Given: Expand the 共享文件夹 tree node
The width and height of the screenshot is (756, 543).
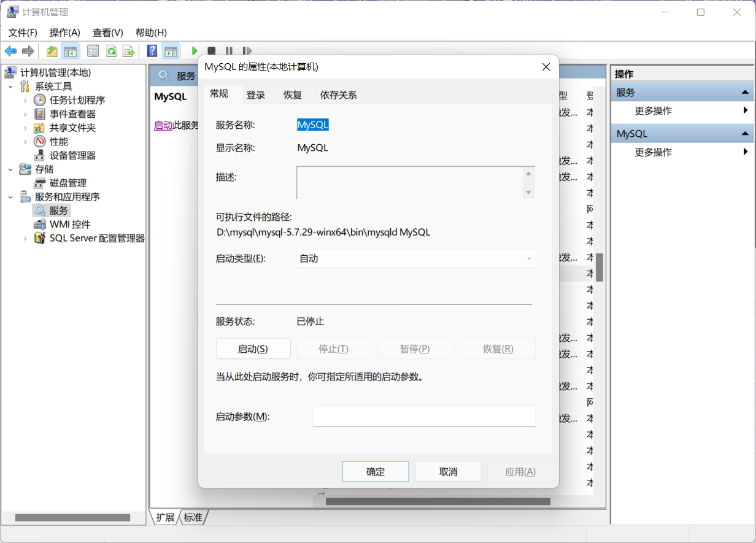Looking at the screenshot, I should pyautogui.click(x=25, y=128).
